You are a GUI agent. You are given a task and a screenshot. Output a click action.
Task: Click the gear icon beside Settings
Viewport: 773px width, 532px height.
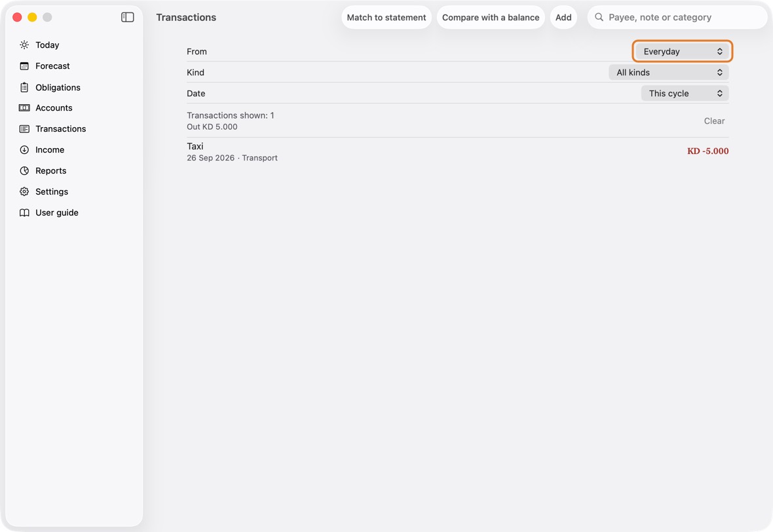[24, 192]
